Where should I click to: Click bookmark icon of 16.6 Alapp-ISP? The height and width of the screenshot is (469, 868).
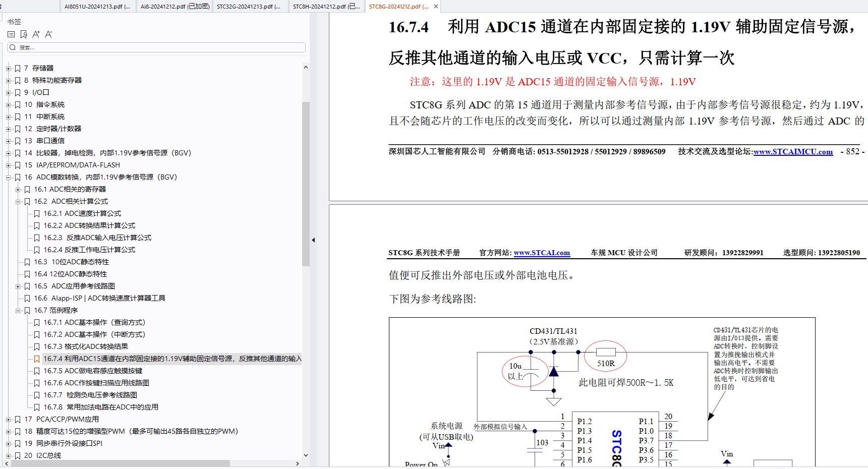(x=27, y=298)
